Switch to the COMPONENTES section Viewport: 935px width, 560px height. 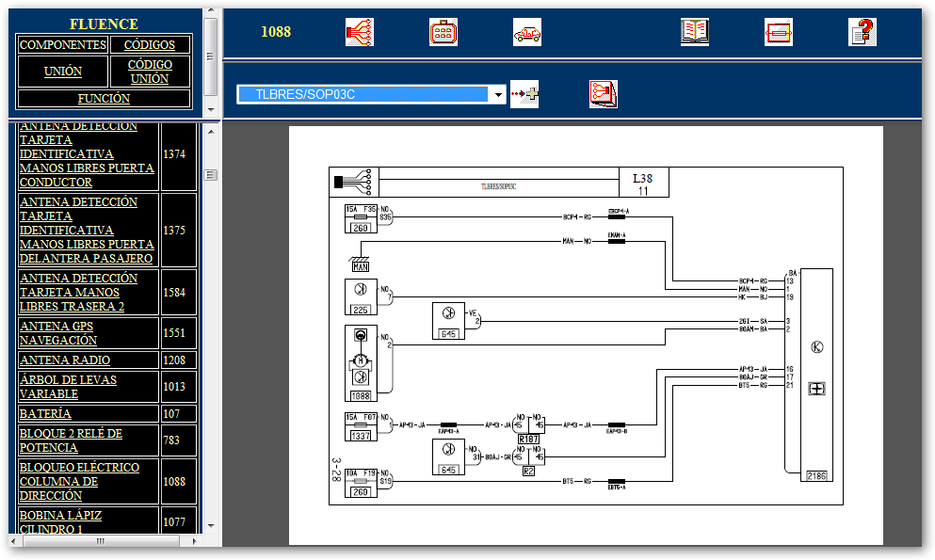(x=62, y=44)
